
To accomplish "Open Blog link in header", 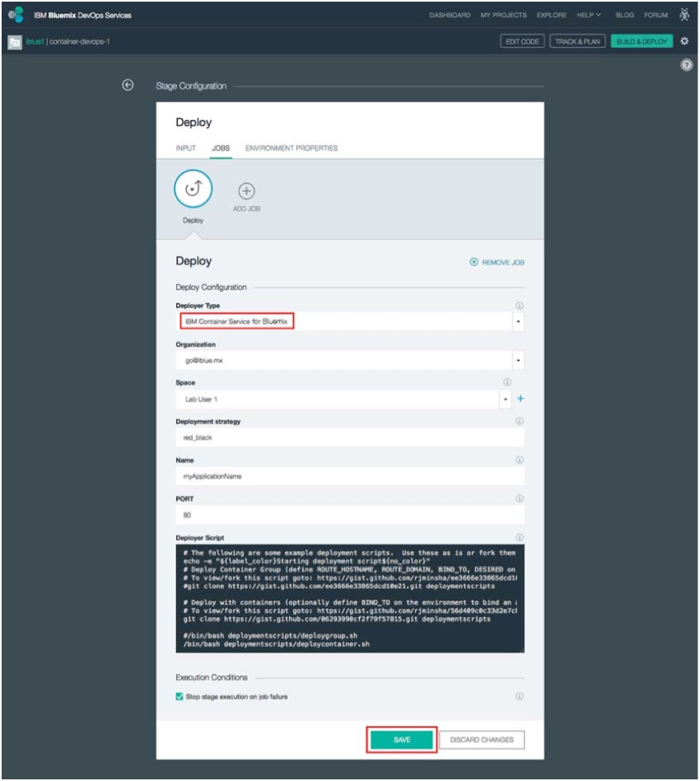I will click(x=624, y=15).
